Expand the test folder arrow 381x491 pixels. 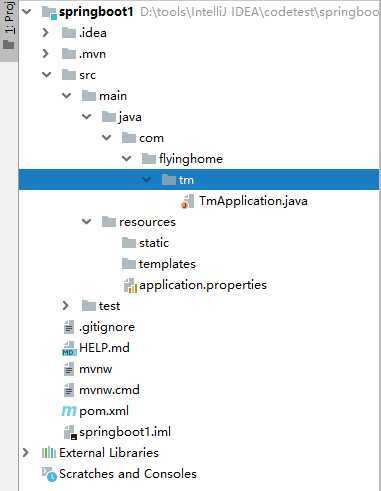[65, 305]
